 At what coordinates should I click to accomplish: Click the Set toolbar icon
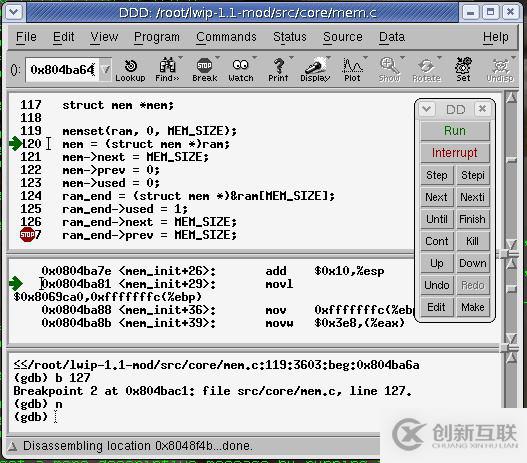coord(463,70)
